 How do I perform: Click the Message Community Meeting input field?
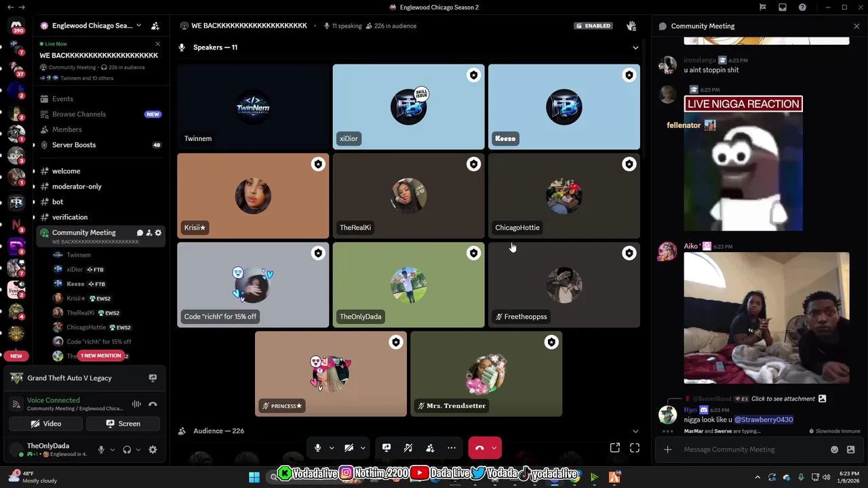pos(751,449)
